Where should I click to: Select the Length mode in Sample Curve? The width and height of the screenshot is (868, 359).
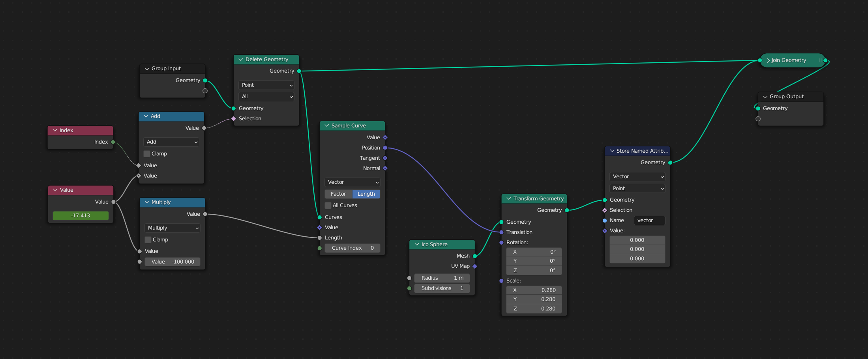366,194
